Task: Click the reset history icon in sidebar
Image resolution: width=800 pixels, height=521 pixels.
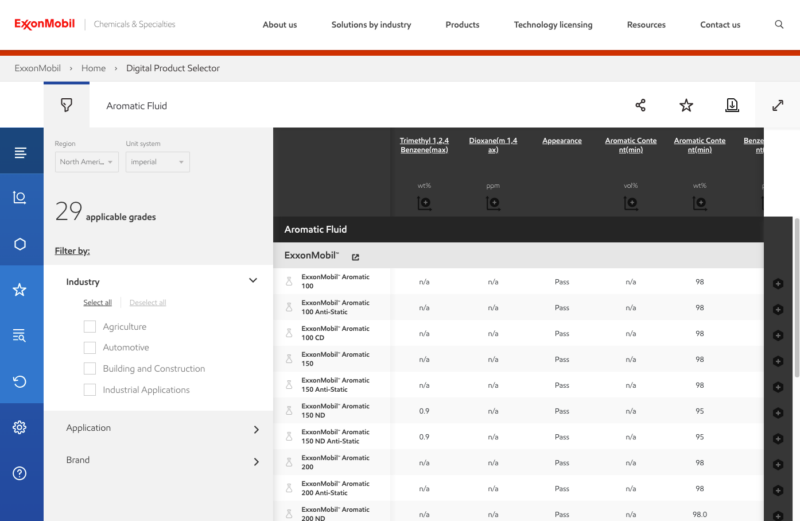Action: coord(19,381)
